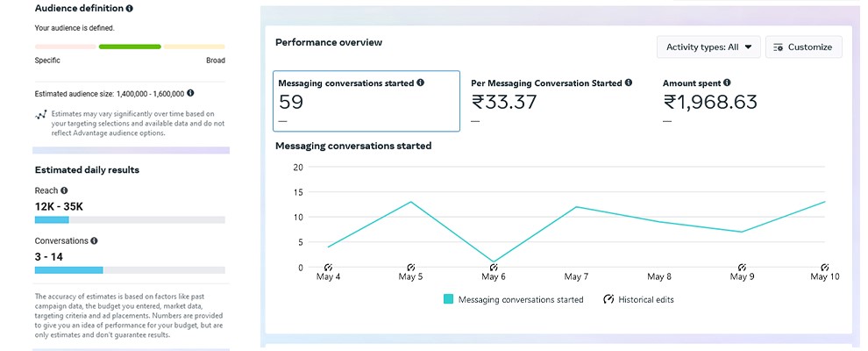Toggle Messaging conversations started legend swatch
This screenshot has width=868, height=351.
click(x=448, y=299)
